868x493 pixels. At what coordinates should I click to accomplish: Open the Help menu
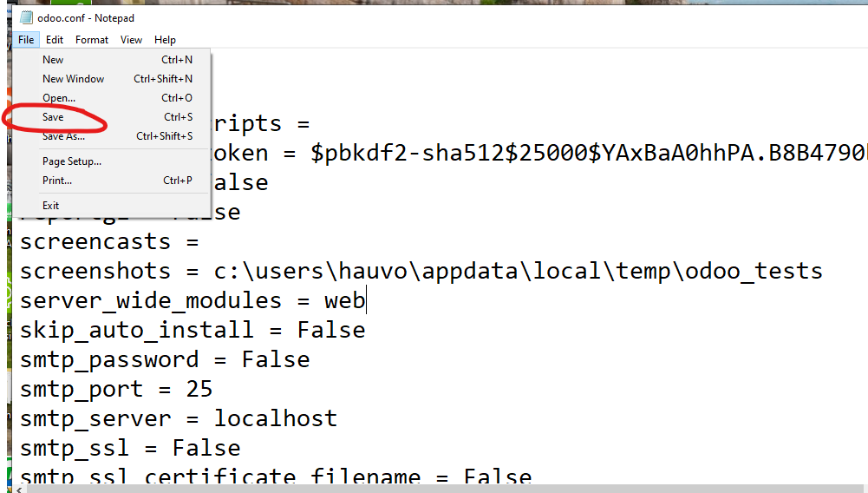pyautogui.click(x=165, y=40)
